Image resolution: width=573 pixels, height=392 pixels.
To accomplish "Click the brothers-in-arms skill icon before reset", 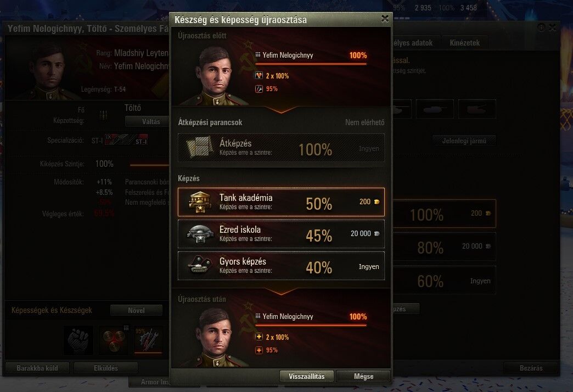I will tap(259, 76).
